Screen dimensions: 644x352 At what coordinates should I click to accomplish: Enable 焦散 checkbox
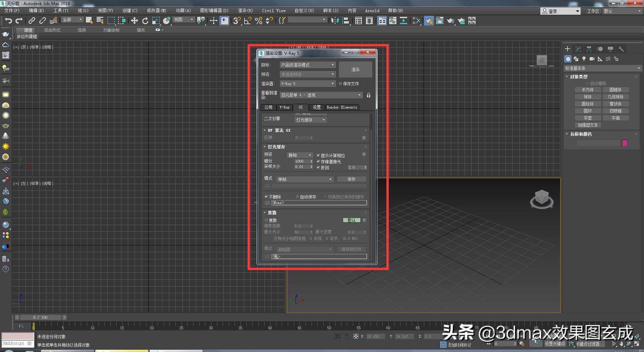pos(266,220)
